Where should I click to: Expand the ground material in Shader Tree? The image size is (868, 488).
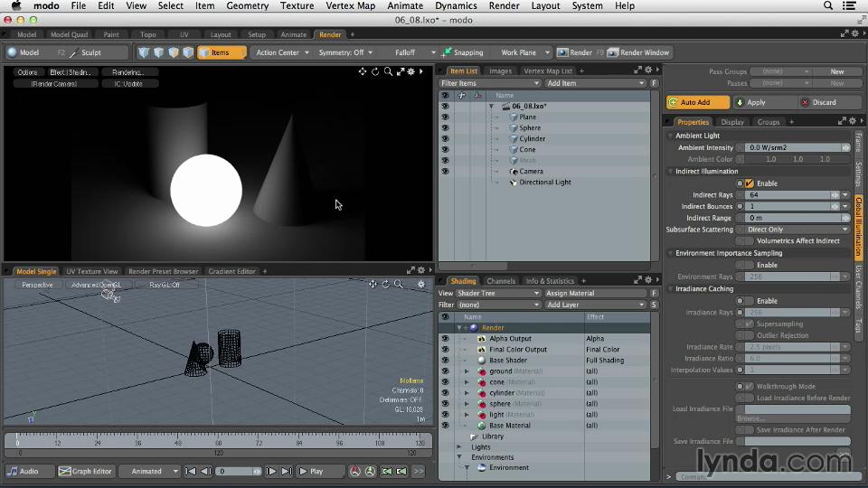[x=467, y=371]
